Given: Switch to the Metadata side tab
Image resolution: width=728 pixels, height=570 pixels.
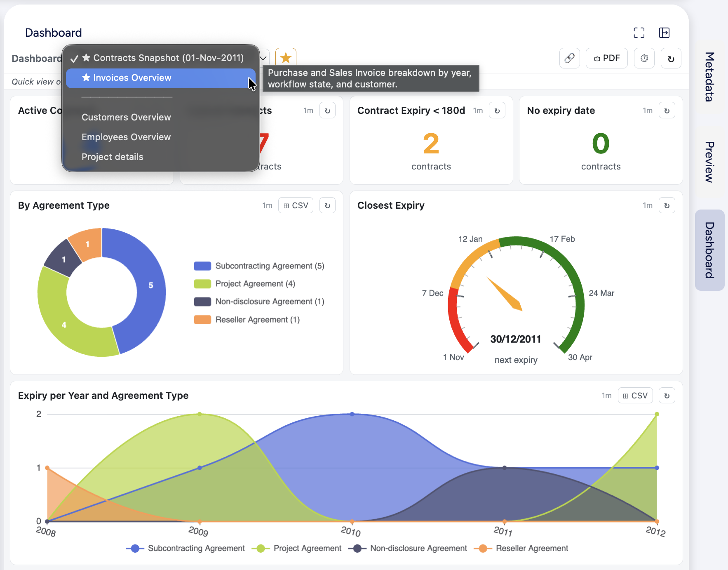Looking at the screenshot, I should pyautogui.click(x=709, y=77).
